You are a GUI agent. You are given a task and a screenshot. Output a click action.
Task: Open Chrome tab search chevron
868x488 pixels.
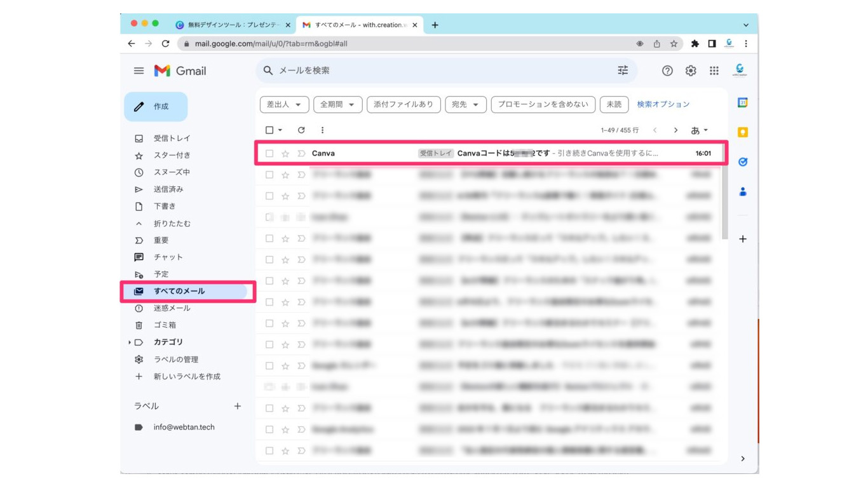745,25
